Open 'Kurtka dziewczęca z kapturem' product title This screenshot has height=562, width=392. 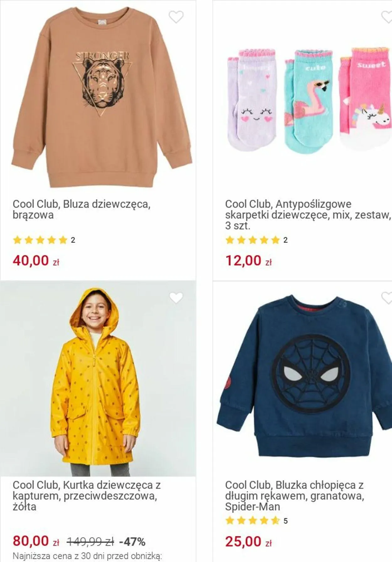tap(86, 496)
